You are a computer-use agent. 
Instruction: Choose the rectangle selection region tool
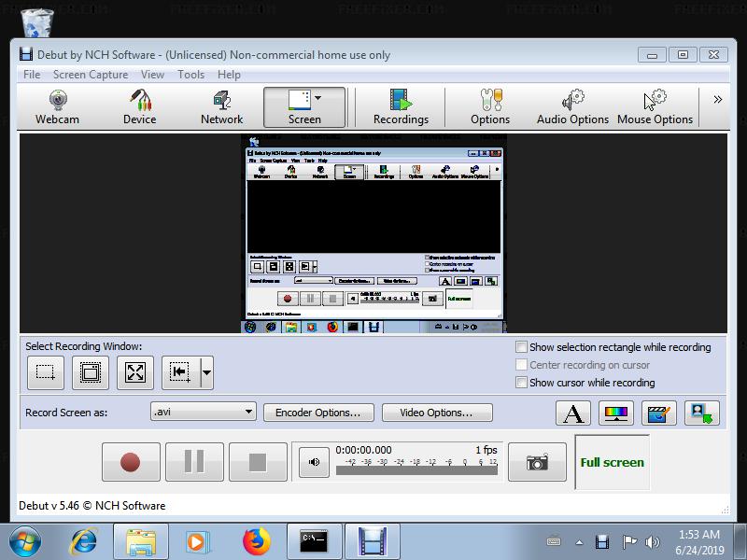coord(45,373)
